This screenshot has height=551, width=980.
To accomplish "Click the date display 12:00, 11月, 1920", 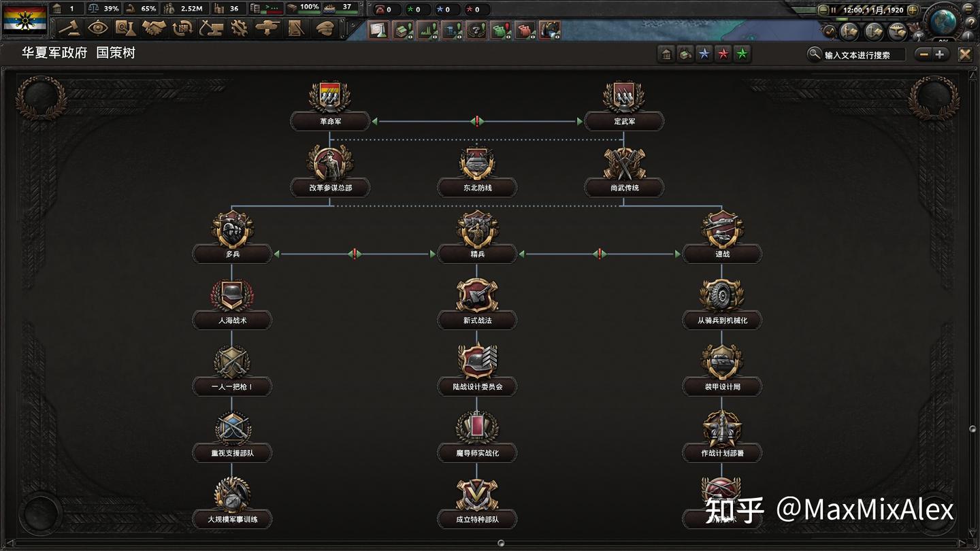I will [873, 10].
